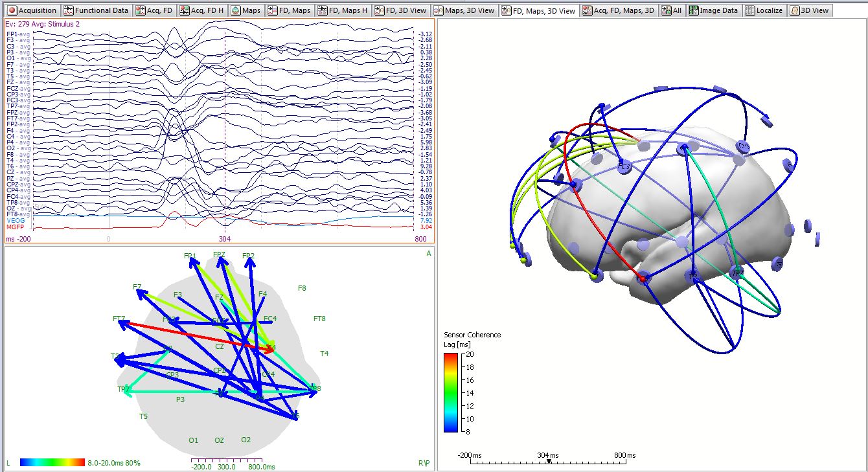Click the 304 ms timeline marker
868x472 pixels.
pyautogui.click(x=549, y=455)
